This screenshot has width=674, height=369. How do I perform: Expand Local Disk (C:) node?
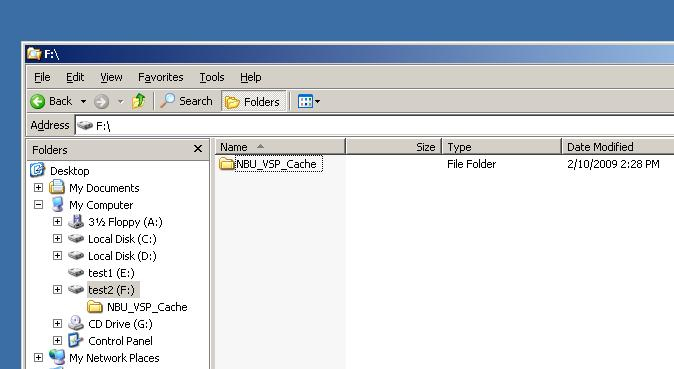(x=58, y=239)
